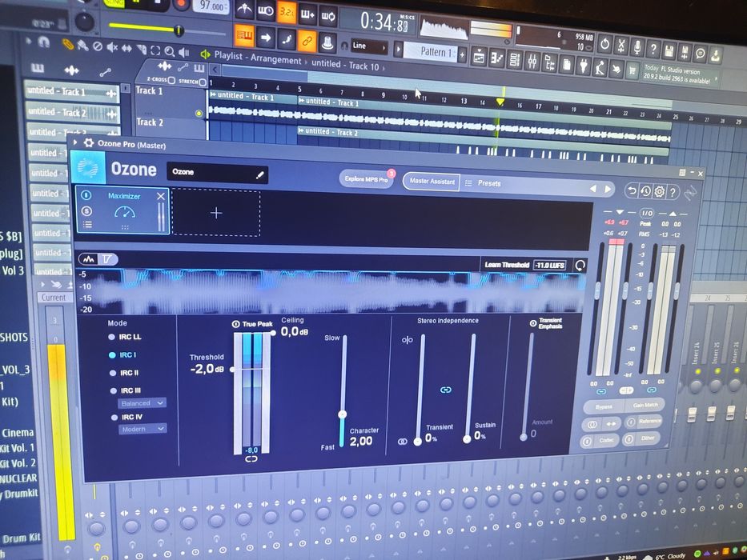Viewport: 747px width, 560px height.
Task: Open the Playlist view icon
Action: tap(479, 57)
